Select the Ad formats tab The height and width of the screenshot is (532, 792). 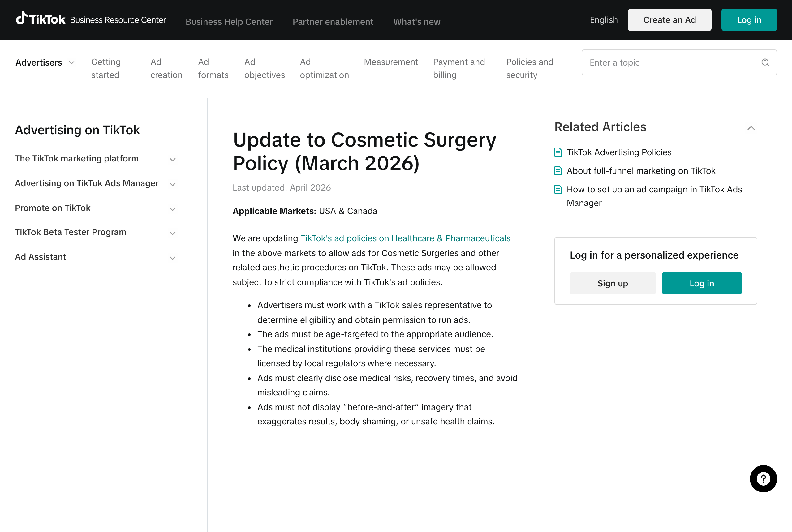(x=213, y=69)
